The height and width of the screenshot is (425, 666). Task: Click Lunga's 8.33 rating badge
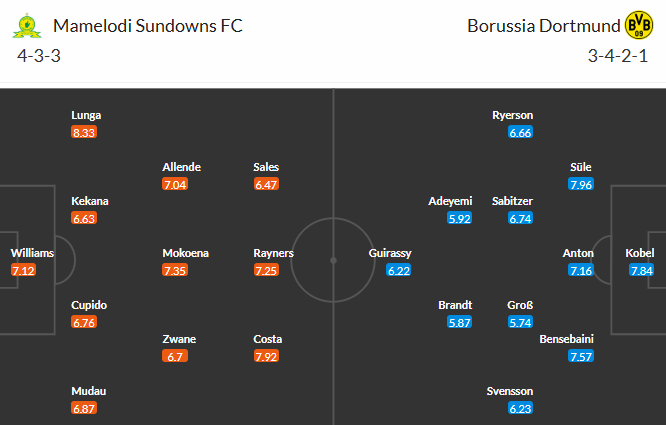coord(85,132)
